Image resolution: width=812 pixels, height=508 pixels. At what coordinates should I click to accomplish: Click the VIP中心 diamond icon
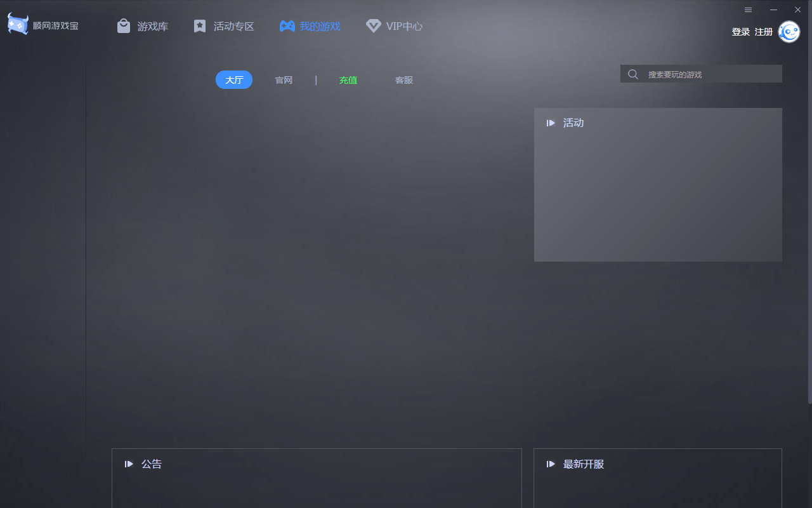372,25
